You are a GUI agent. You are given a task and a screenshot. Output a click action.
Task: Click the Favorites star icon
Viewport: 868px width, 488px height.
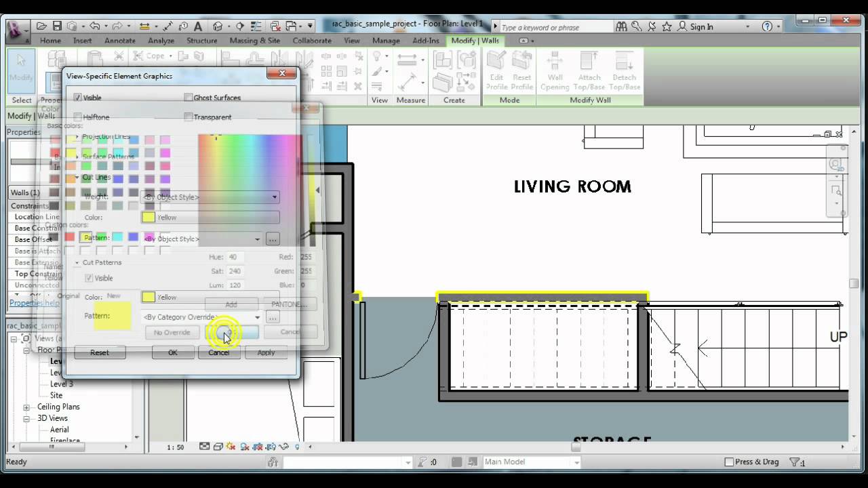[667, 26]
